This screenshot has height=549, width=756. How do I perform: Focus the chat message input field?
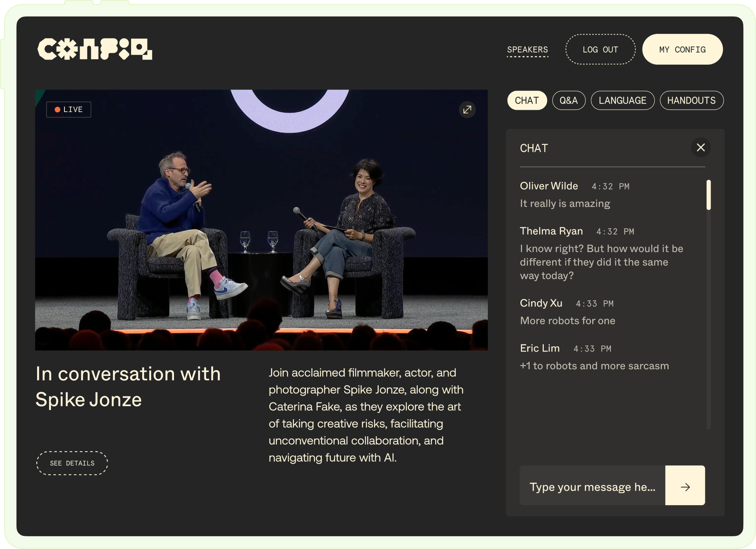click(x=592, y=486)
